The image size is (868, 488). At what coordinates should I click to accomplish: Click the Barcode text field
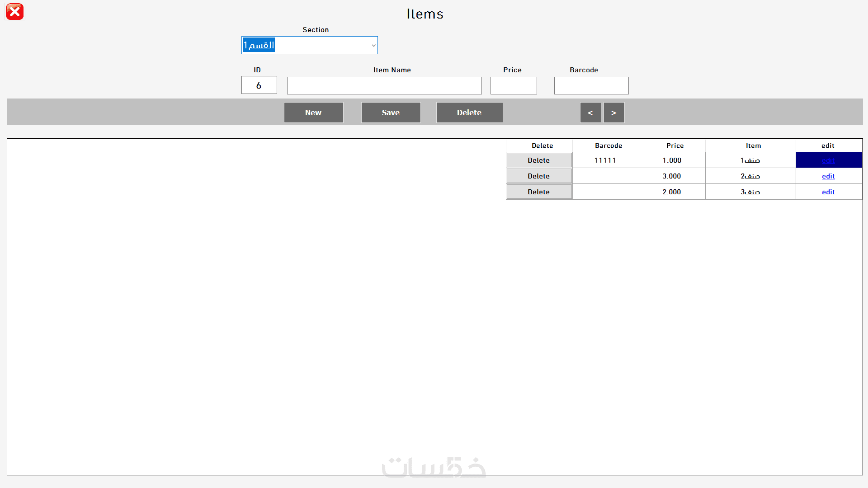[591, 85]
